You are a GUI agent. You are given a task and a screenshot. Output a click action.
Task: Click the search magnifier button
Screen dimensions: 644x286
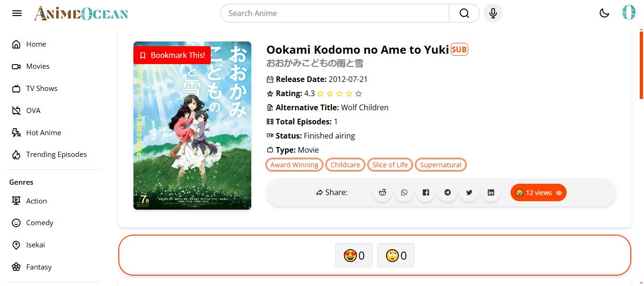(464, 13)
